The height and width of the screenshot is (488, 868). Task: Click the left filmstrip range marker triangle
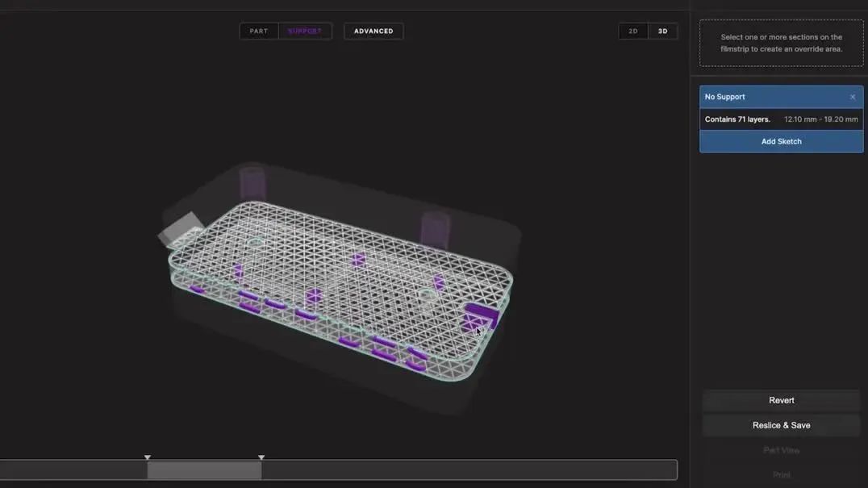[x=148, y=457]
